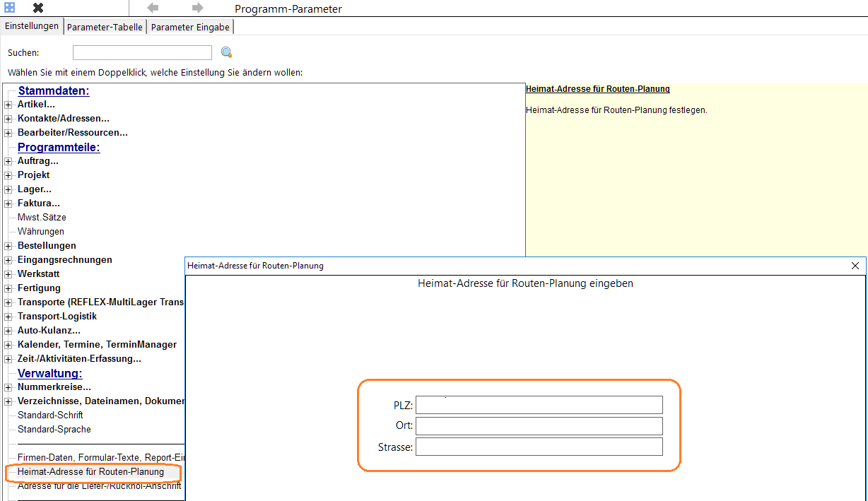Expand the Artikel... tree node

(x=8, y=105)
